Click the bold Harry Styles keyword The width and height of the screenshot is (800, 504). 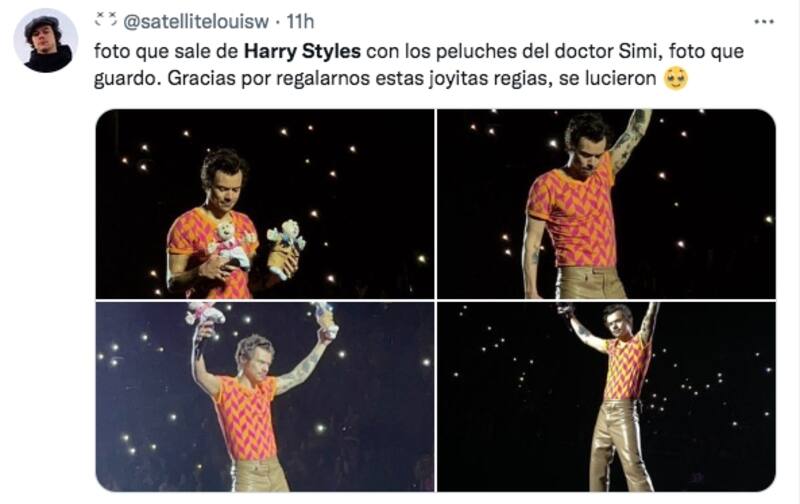pos(303,51)
